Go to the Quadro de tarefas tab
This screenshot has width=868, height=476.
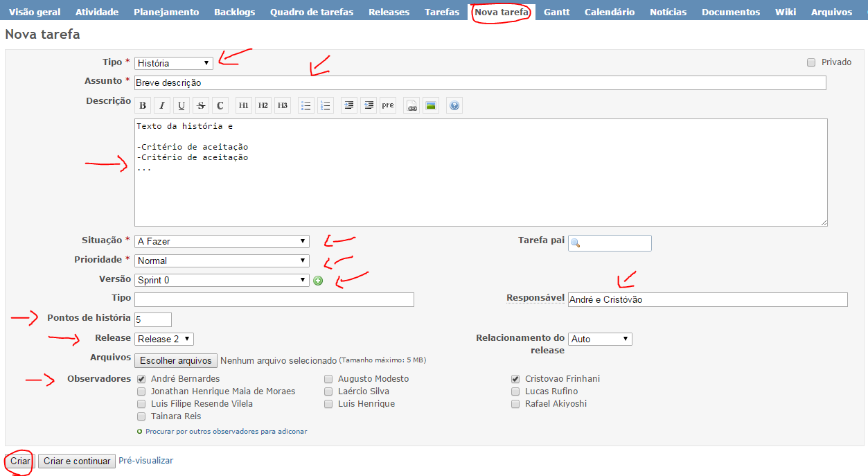pos(312,12)
